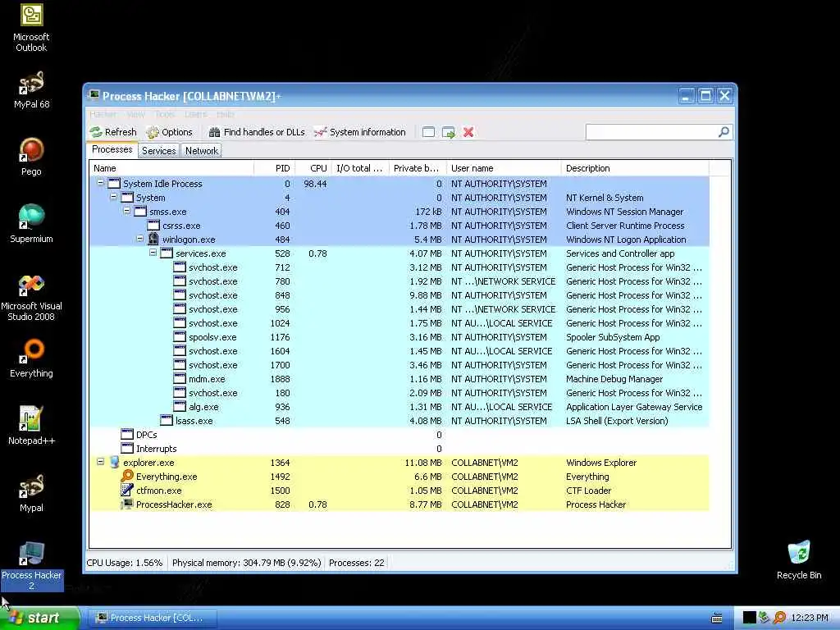This screenshot has height=630, width=840.
Task: Click the blank window icon in the toolbar
Action: [x=428, y=132]
